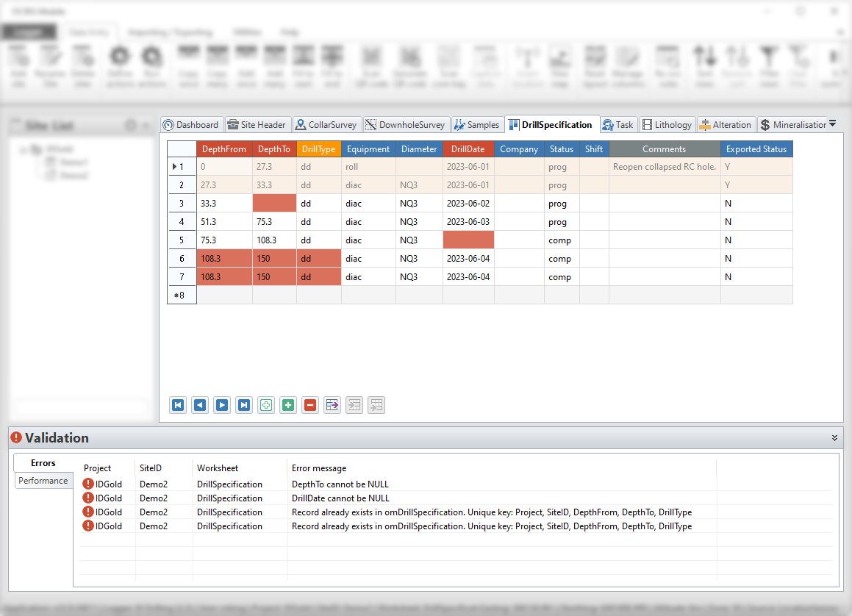Add a new record with the green plus

click(x=287, y=404)
